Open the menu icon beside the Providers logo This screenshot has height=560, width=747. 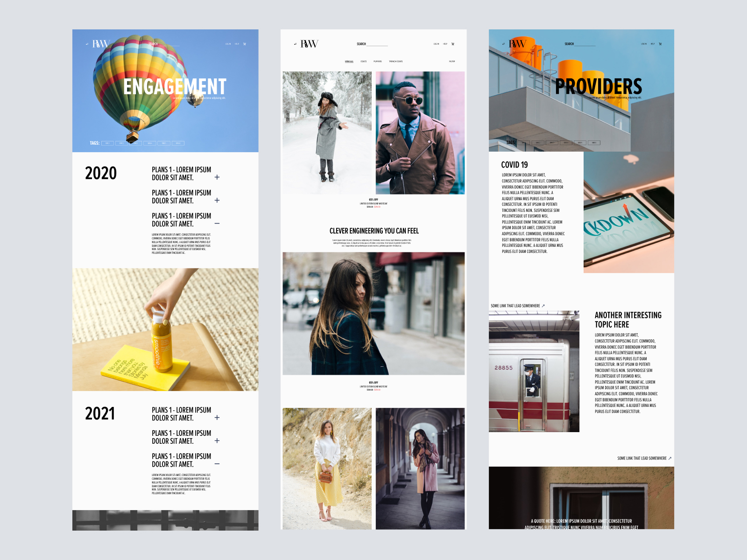pos(503,44)
